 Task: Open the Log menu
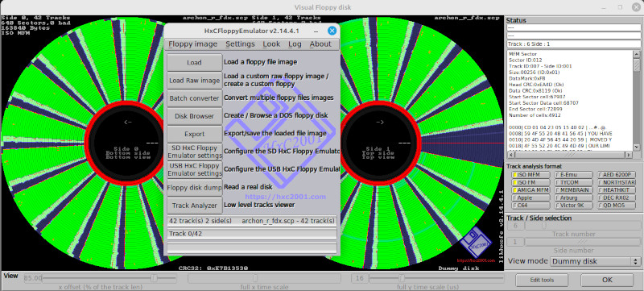click(x=295, y=44)
